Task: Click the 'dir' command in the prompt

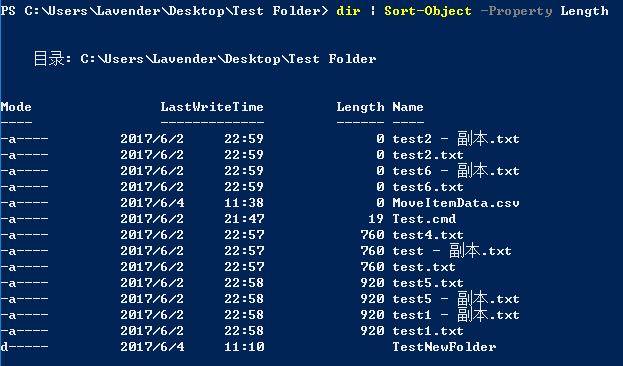Action: tap(348, 11)
